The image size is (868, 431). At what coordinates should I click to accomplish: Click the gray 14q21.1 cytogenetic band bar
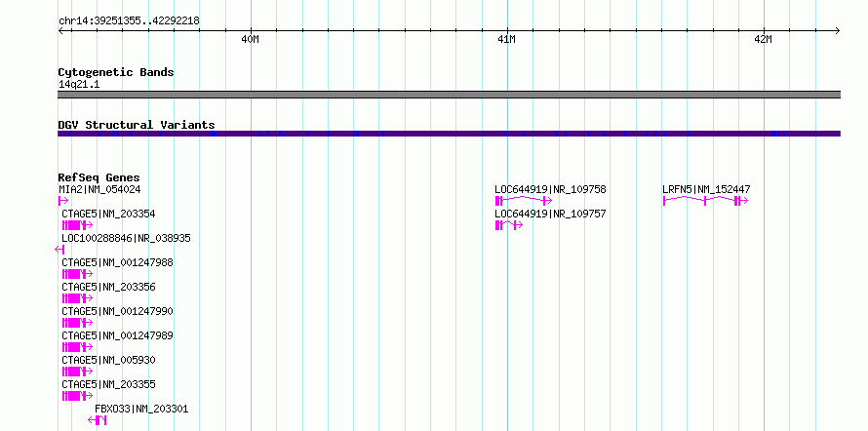(449, 95)
